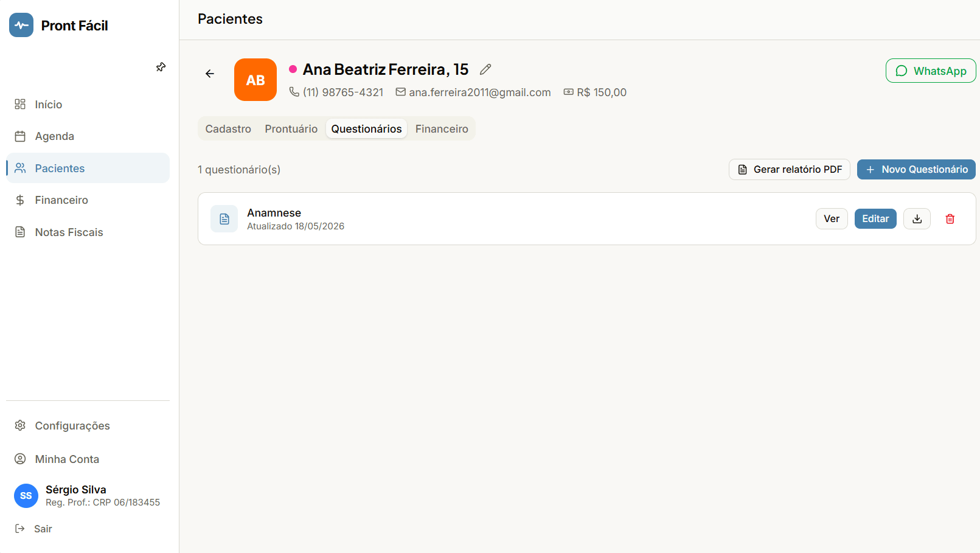Image resolution: width=980 pixels, height=553 pixels.
Task: Click the Pront Fácil app name
Action: click(x=74, y=26)
